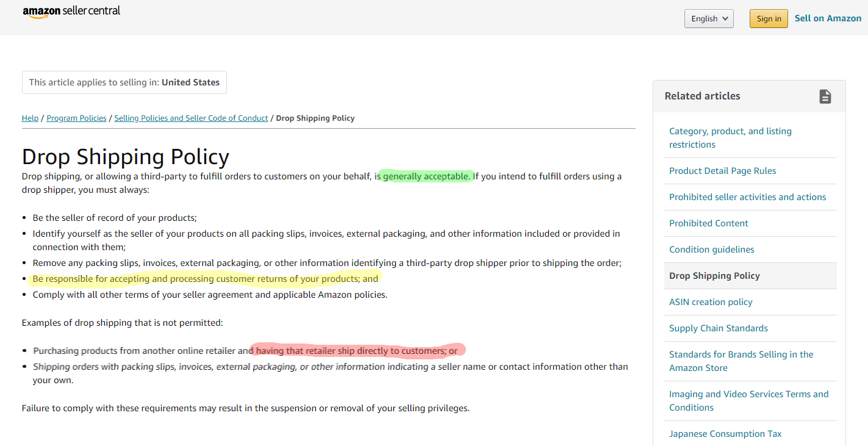Viewport: 868px width, 446px height.
Task: Click the Sign in button
Action: coord(769,18)
